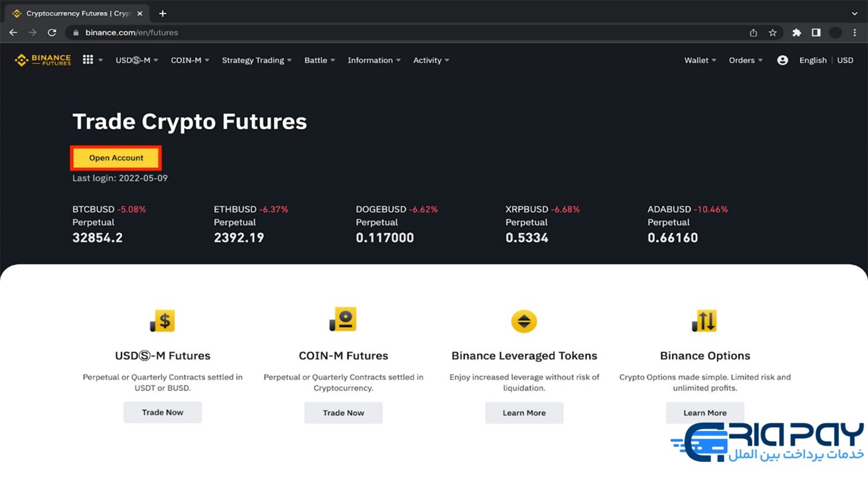Click the Open Account button
868x488 pixels.
pos(116,158)
